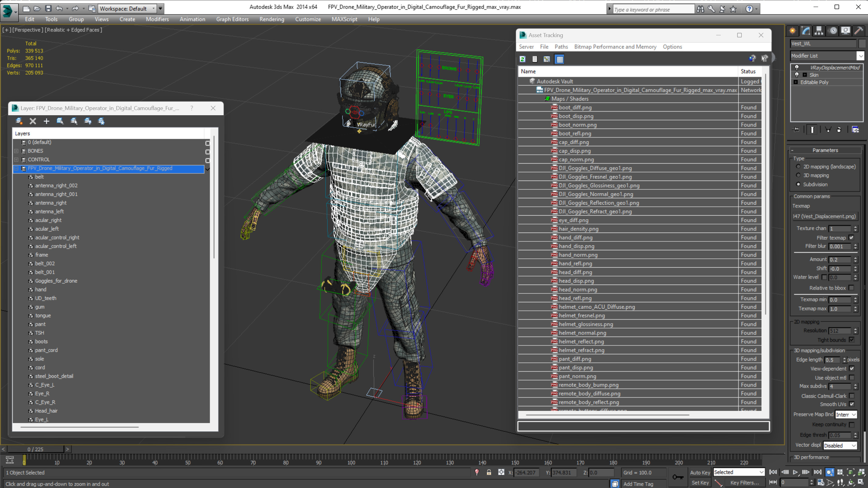Click the Set Key button
Image resolution: width=868 pixels, height=488 pixels.
click(x=700, y=483)
